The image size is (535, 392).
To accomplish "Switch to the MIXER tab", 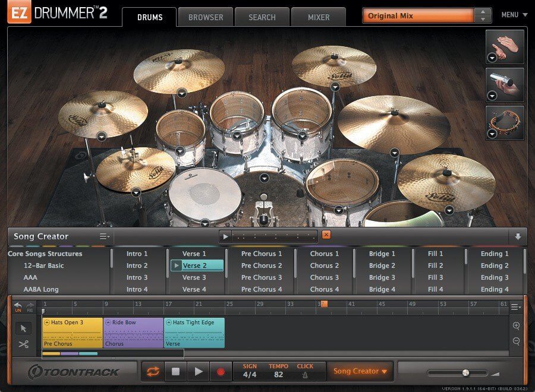I will click(x=318, y=17).
